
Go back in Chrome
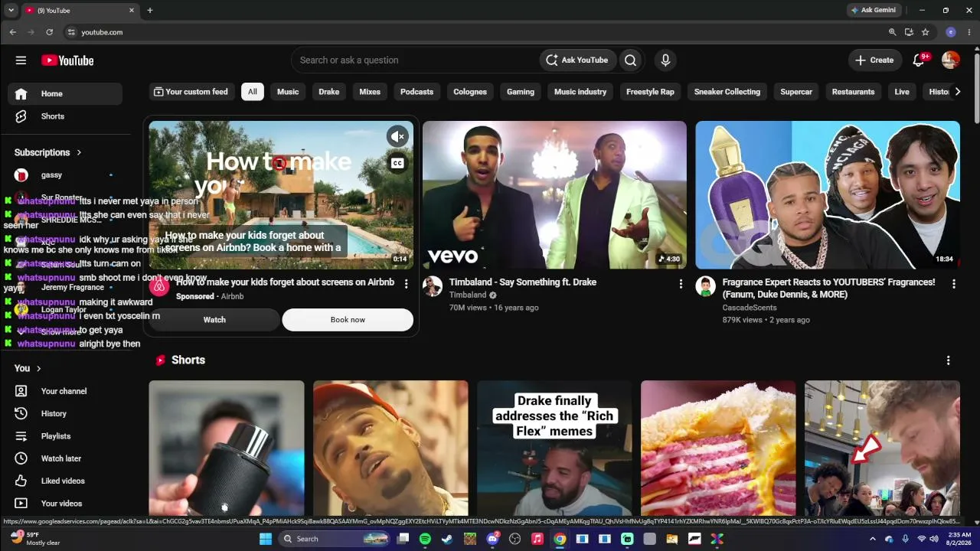[x=12, y=32]
